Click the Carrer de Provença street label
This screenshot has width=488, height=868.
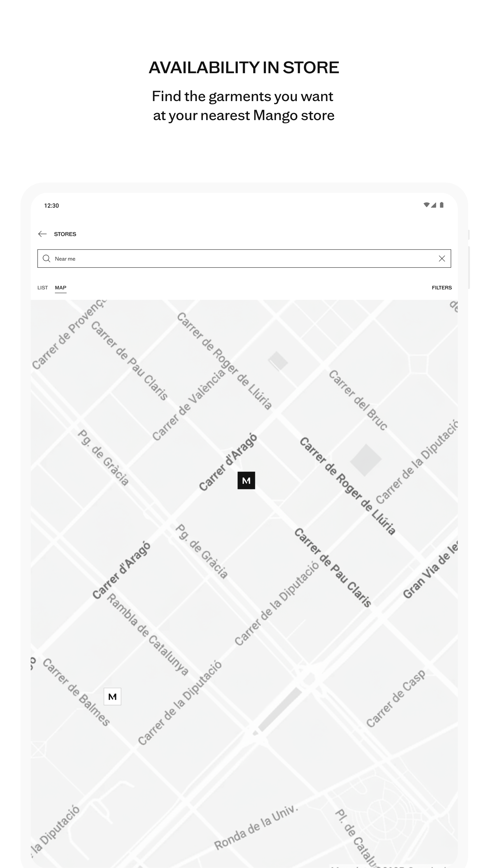coord(69,334)
